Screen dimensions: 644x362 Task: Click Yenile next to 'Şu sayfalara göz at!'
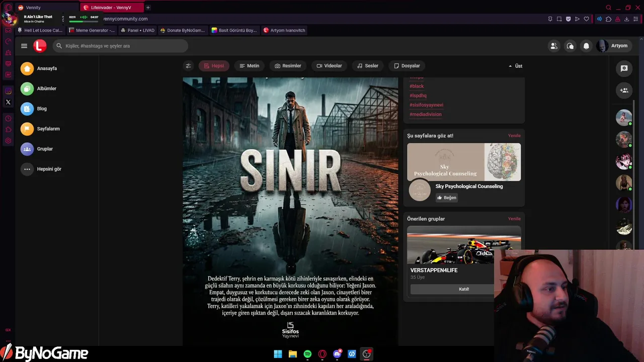[514, 136]
